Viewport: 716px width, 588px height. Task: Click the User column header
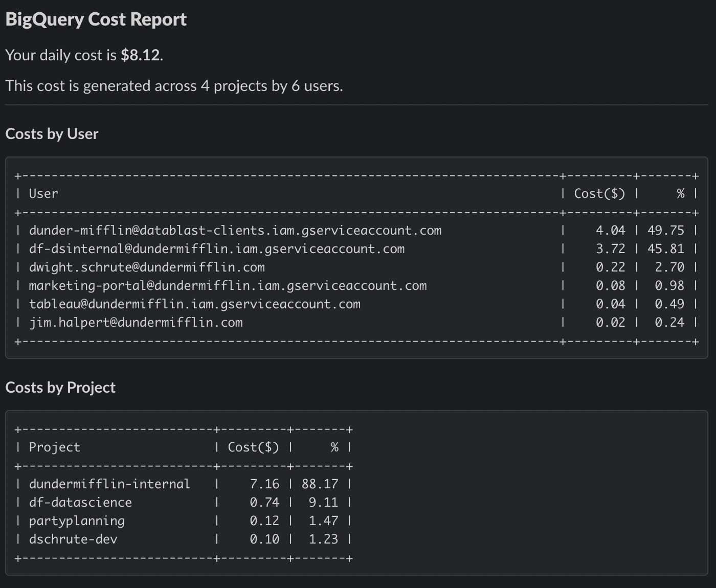click(x=43, y=193)
